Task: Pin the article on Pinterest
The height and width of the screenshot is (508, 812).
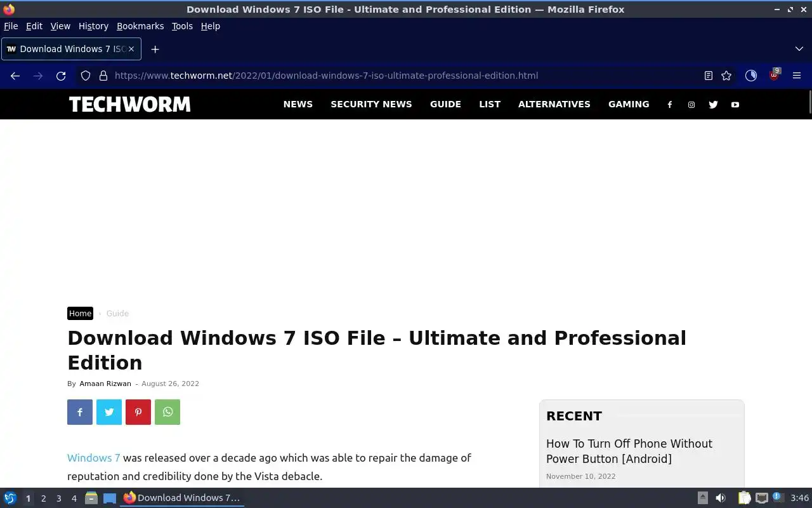Action: [x=138, y=412]
